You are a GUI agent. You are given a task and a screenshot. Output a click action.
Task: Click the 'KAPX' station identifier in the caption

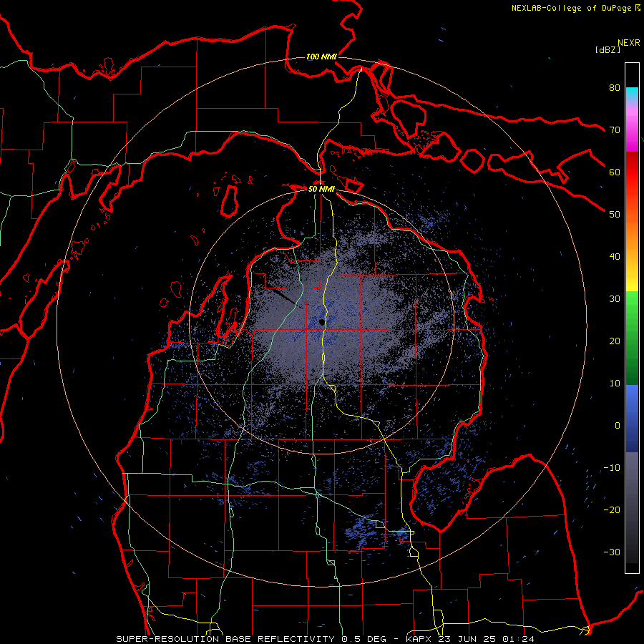[420, 639]
